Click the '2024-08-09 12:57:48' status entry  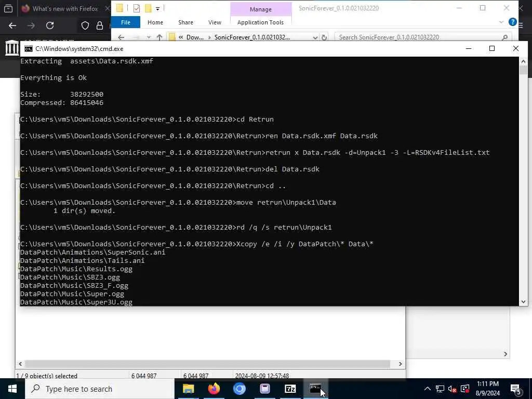tap(262, 376)
